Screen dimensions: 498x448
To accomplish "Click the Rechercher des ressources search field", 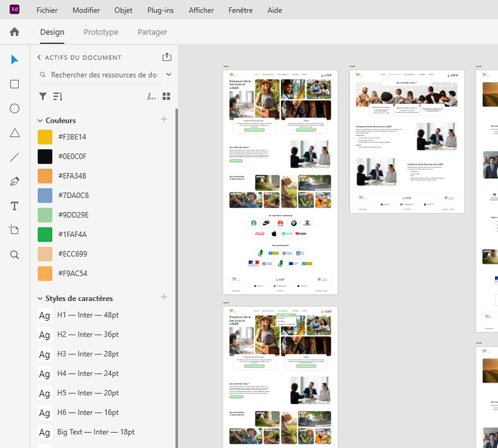I will tap(103, 75).
